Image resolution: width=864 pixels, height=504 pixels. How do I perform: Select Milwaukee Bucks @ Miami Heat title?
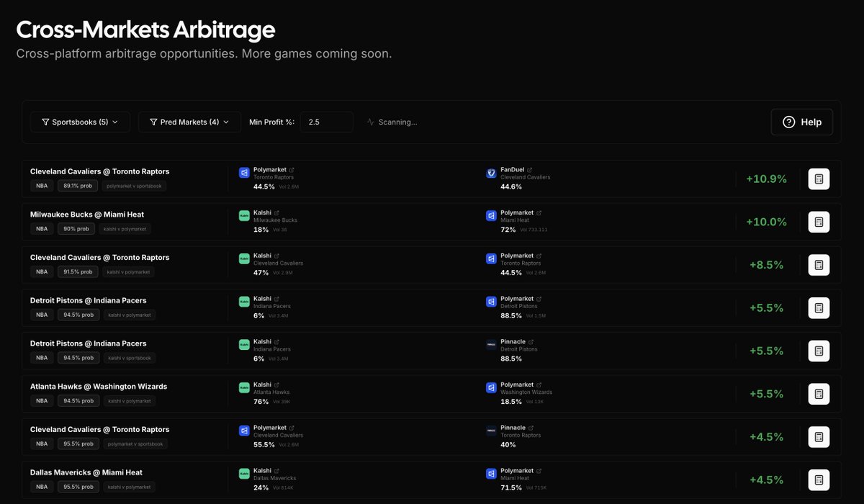[87, 215]
